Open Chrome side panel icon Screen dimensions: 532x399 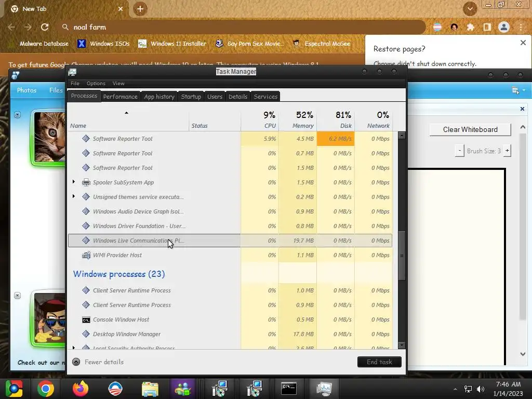[x=487, y=27]
